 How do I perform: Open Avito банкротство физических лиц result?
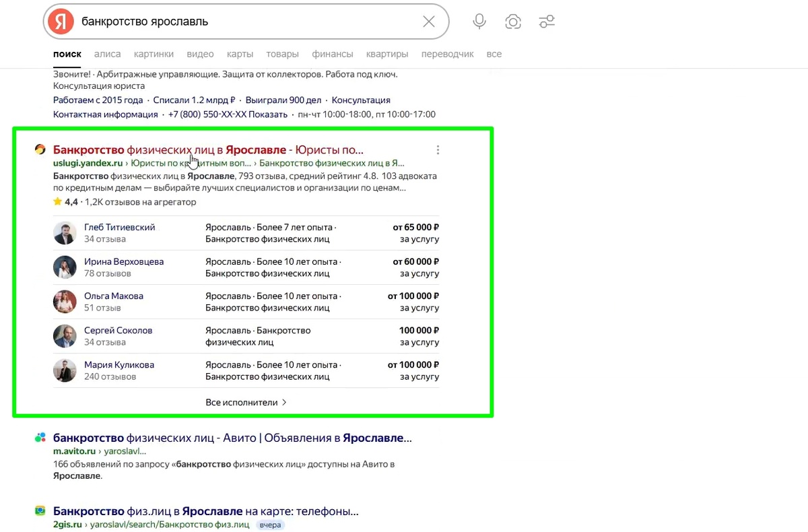click(x=232, y=438)
